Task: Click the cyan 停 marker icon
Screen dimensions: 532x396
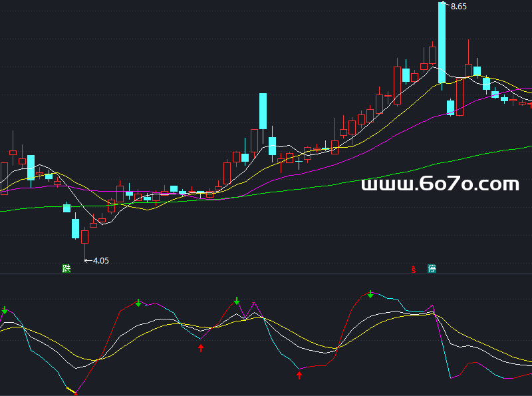Action: [x=432, y=269]
